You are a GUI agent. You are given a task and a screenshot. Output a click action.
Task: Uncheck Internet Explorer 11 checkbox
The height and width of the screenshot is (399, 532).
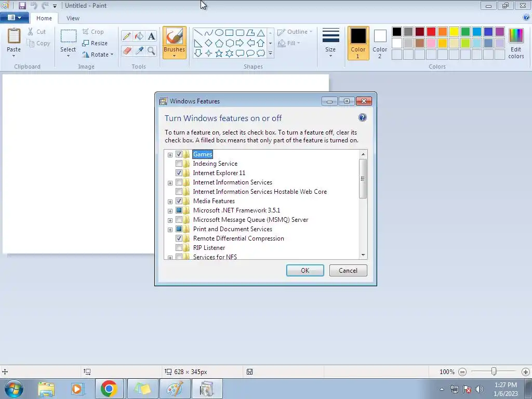[x=179, y=172]
